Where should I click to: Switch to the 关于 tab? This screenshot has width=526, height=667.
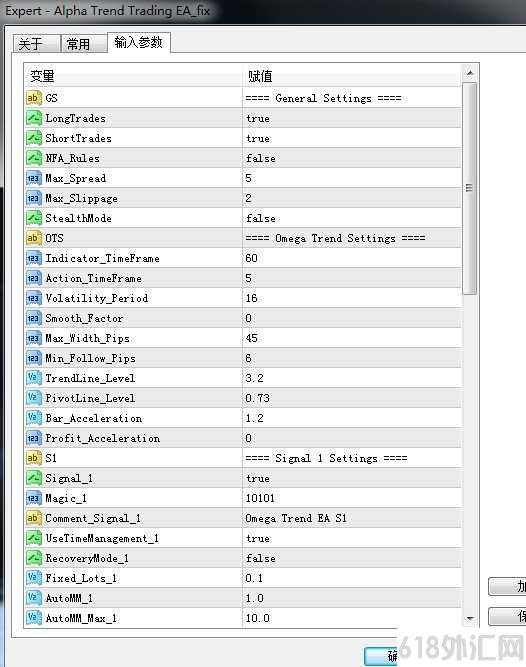click(37, 43)
